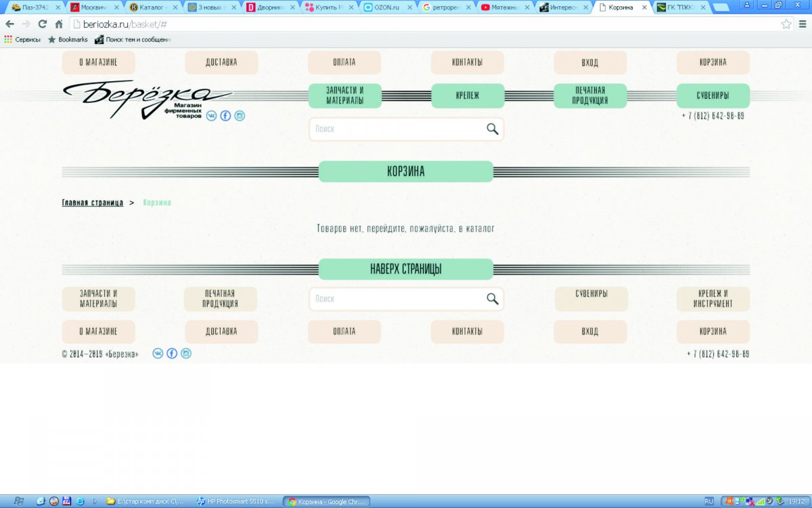Open the green ЗАПЧАСТИ И МАТЕРИАЛЫ category

point(345,96)
